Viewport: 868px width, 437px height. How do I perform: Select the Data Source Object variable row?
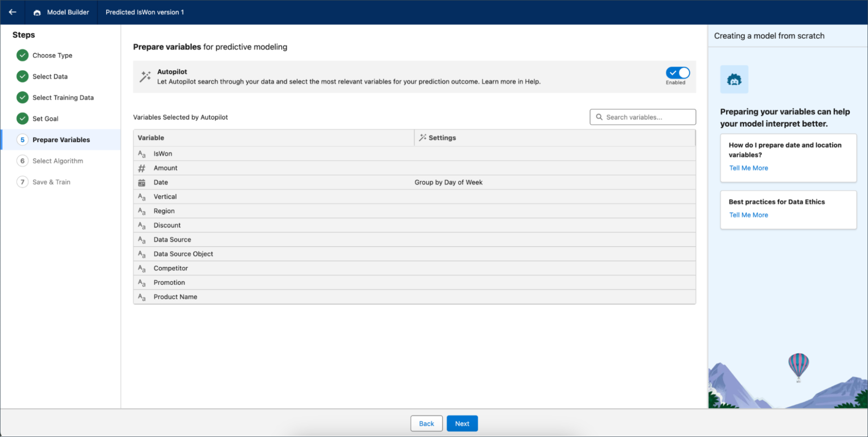[x=414, y=254]
